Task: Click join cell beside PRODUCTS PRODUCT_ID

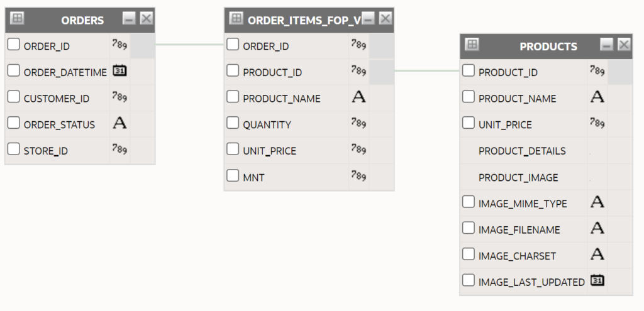Action: [x=620, y=72]
